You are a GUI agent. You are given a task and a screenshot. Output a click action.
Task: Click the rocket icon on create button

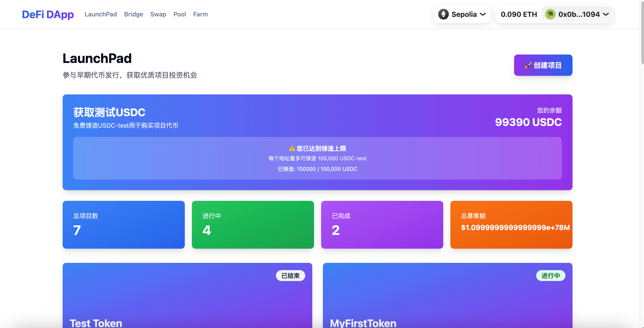click(x=528, y=65)
